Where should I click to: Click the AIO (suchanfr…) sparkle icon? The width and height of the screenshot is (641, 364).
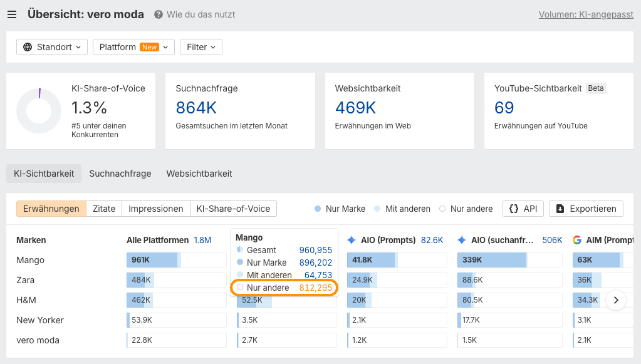click(x=462, y=240)
